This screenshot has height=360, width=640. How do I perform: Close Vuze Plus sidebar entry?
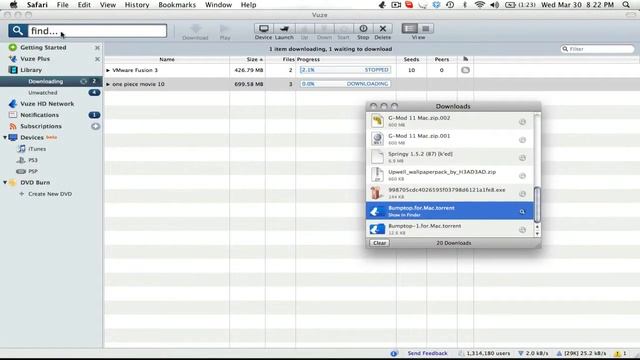[x=97, y=59]
